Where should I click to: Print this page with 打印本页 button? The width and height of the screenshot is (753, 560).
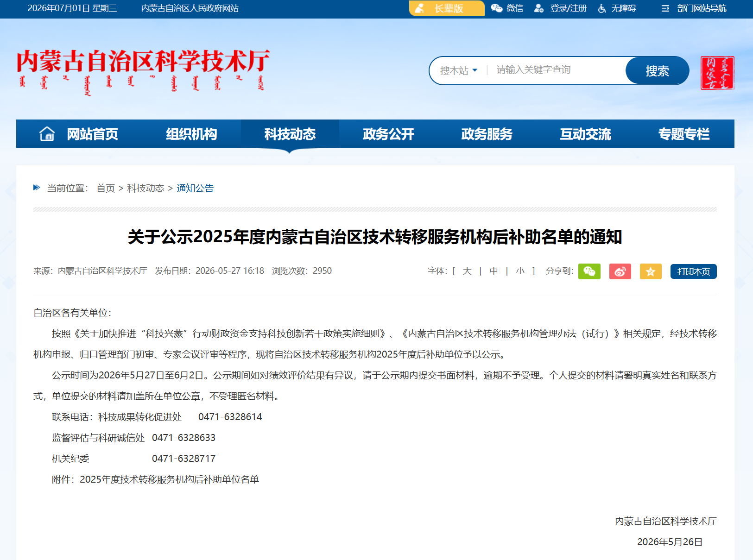pos(693,271)
